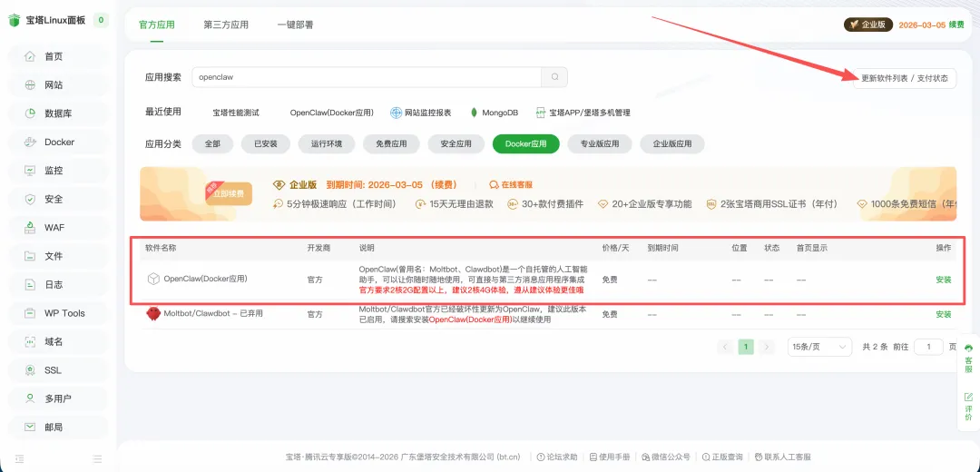Screen dimensions: 980x472
Task: Select the Docker应用 category filter
Action: pyautogui.click(x=525, y=143)
